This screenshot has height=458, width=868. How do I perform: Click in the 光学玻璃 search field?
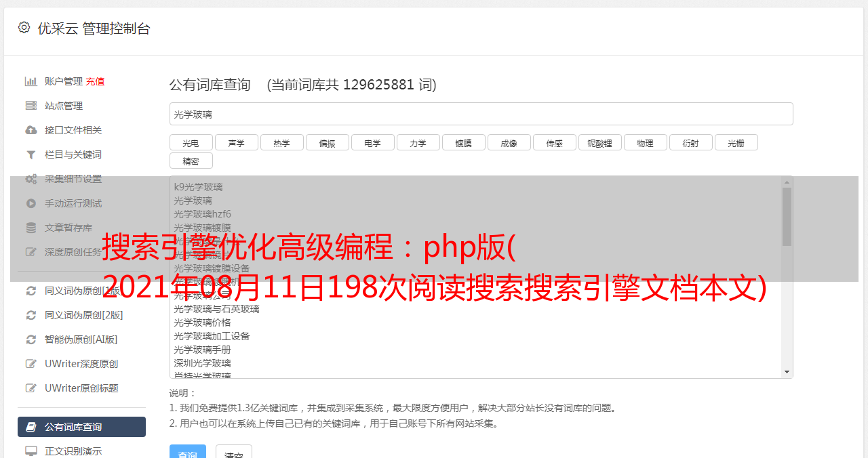tap(481, 114)
